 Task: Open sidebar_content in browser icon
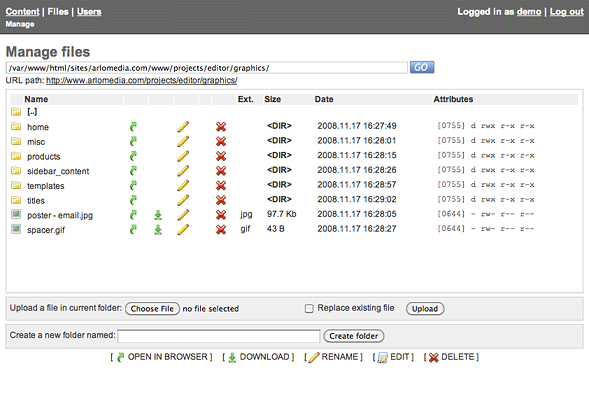pyautogui.click(x=133, y=171)
